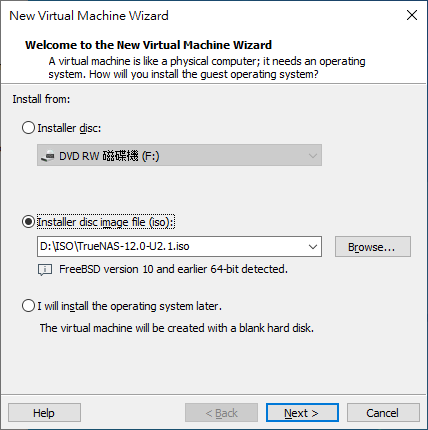Viewport: 428px width, 430px height.
Task: Close the New Virtual Machine Wizard window
Action: point(412,15)
